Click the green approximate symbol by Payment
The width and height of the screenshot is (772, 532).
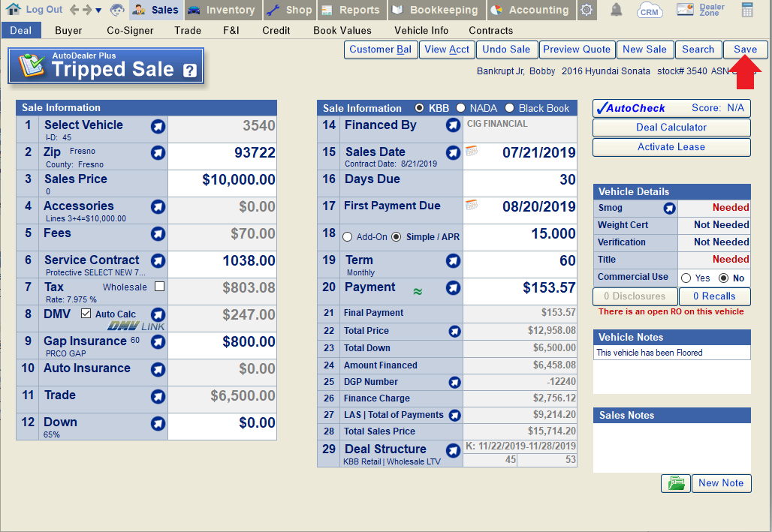[x=418, y=292]
